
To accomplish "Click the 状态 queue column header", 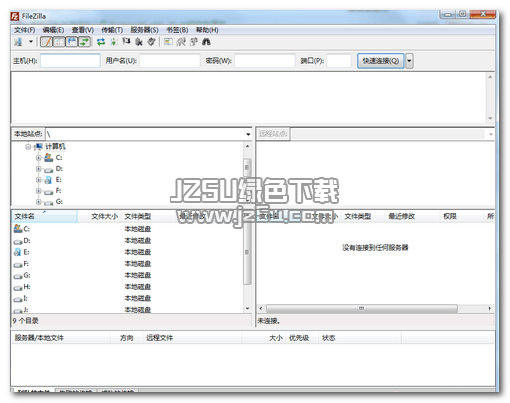I will coord(360,338).
